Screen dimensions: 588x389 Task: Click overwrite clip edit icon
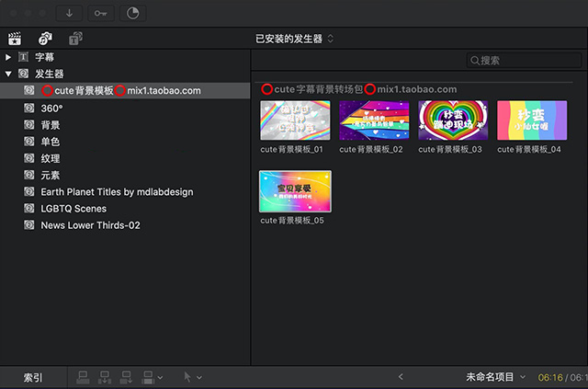(149, 377)
